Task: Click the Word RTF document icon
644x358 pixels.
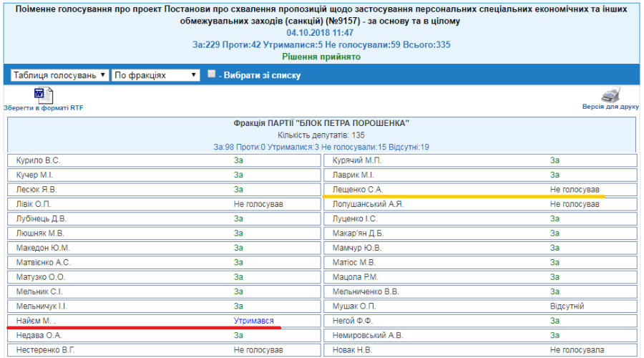Action: pos(43,94)
